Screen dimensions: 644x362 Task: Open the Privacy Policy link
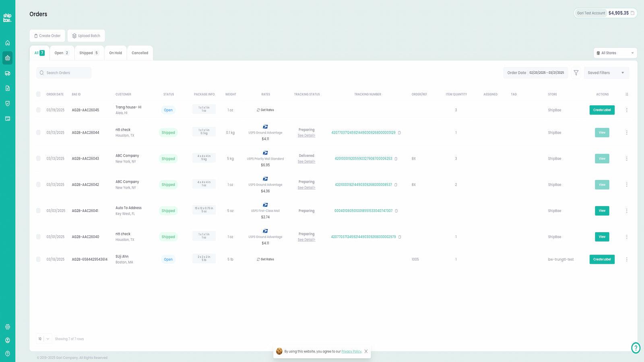(x=351, y=352)
